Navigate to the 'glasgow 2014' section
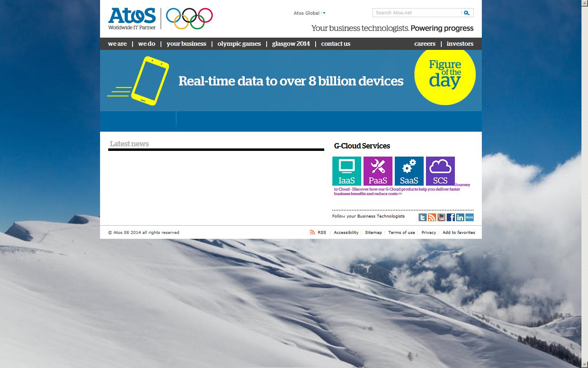This screenshot has width=588, height=368. pyautogui.click(x=291, y=43)
